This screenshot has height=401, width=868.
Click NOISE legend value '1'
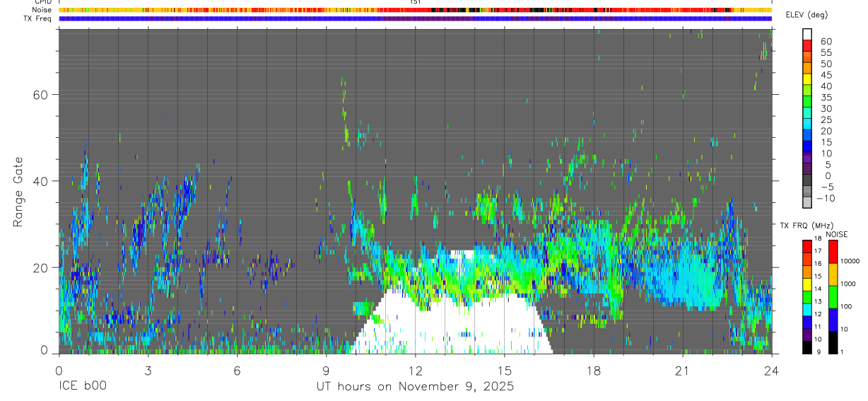[x=843, y=351]
